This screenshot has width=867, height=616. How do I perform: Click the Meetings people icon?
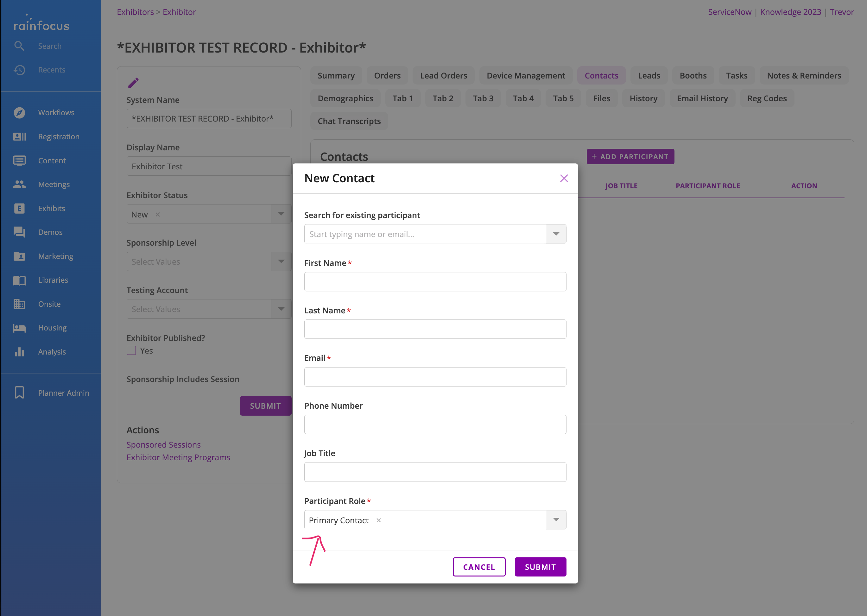click(x=19, y=184)
